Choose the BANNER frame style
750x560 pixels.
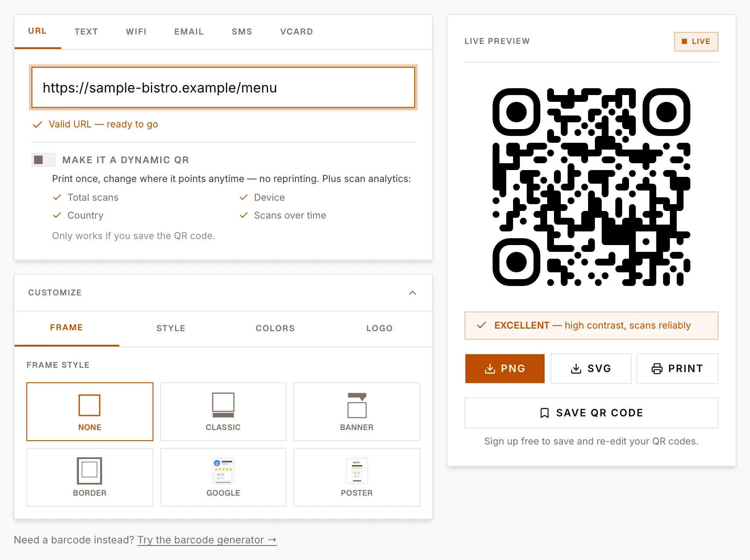click(x=357, y=412)
